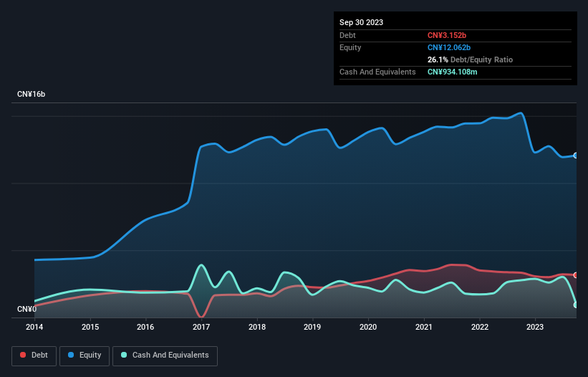The height and width of the screenshot is (377, 588).
Task: Select the 2018 x-axis label
Action: click(x=257, y=327)
